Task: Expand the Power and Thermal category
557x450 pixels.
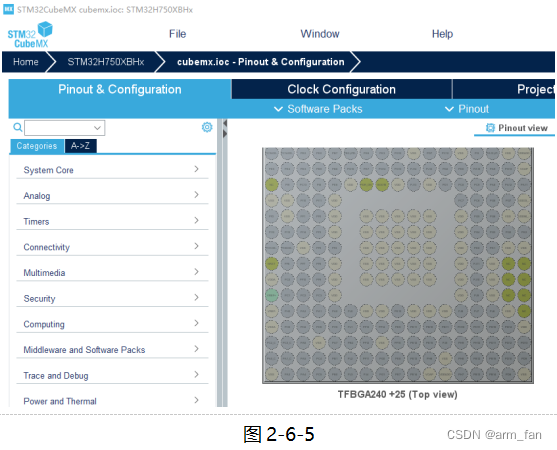Action: coord(112,401)
